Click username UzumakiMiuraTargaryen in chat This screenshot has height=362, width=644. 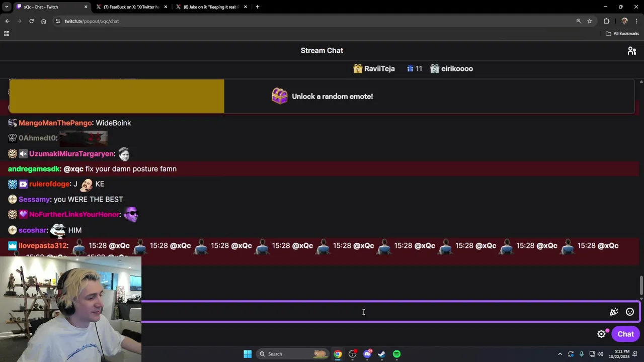[x=72, y=154]
